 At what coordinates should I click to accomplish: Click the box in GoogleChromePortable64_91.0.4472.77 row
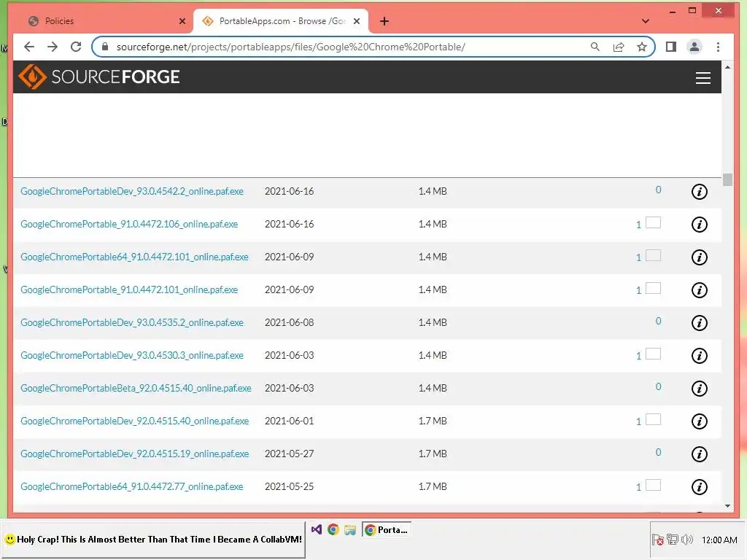[653, 485]
